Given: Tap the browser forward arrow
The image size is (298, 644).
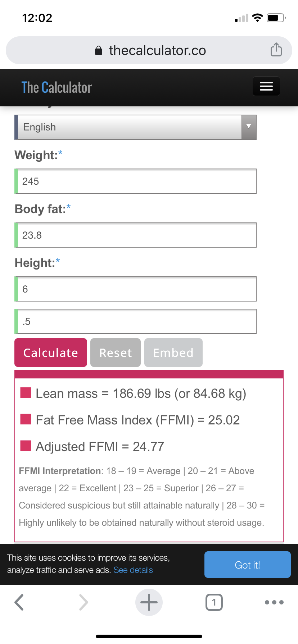Looking at the screenshot, I should pos(83,602).
